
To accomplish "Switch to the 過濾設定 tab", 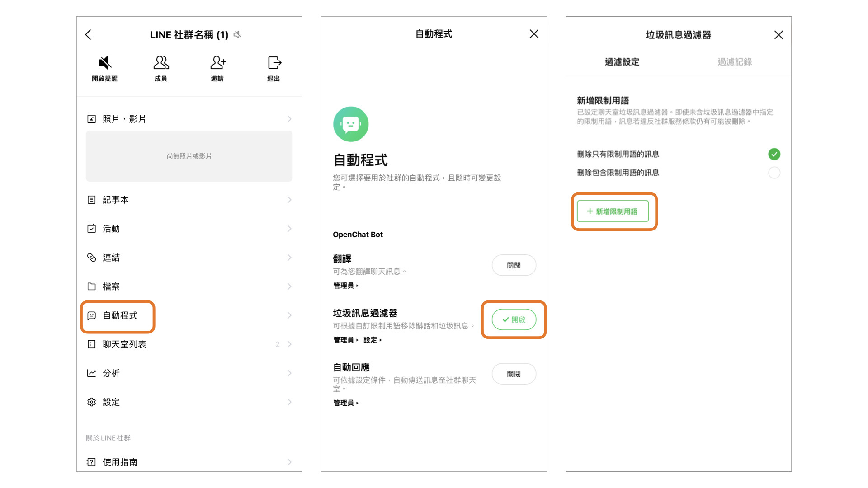I will coord(622,62).
